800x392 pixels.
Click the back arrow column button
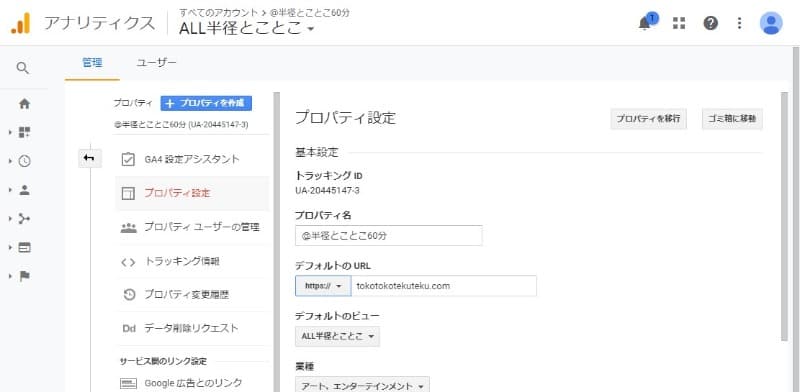click(x=89, y=158)
